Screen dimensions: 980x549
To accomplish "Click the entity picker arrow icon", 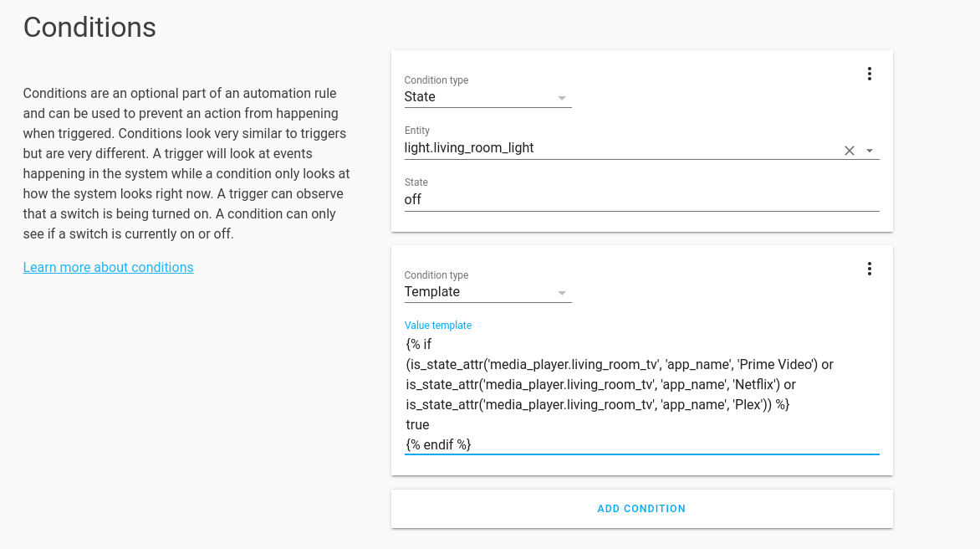I will coord(870,150).
